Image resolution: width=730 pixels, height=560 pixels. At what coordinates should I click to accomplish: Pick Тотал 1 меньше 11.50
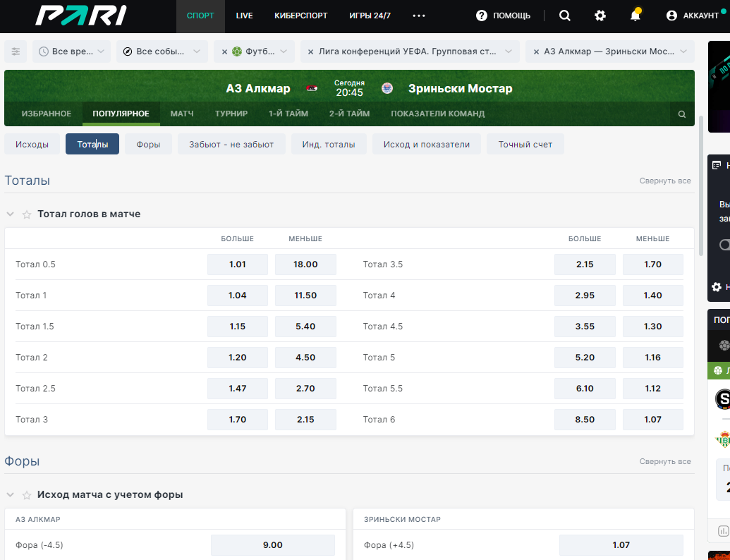tap(305, 296)
